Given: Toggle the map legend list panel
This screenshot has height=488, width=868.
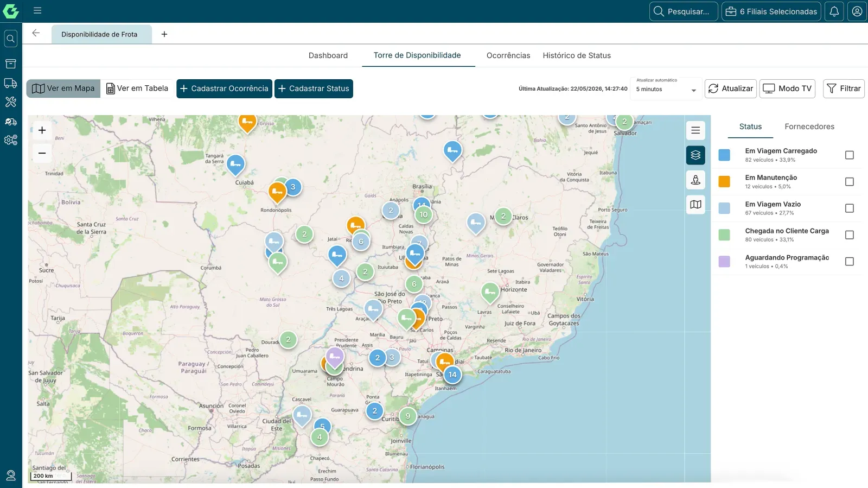Looking at the screenshot, I should [x=695, y=130].
